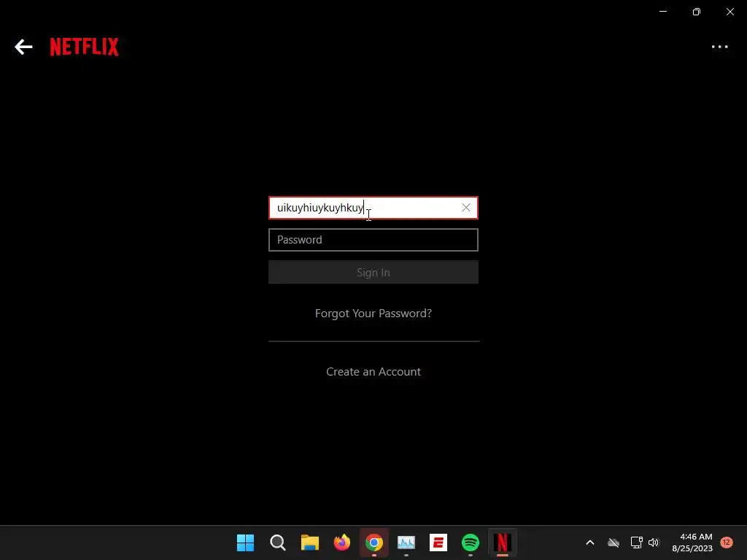Close the Netflix window

pyautogui.click(x=729, y=12)
